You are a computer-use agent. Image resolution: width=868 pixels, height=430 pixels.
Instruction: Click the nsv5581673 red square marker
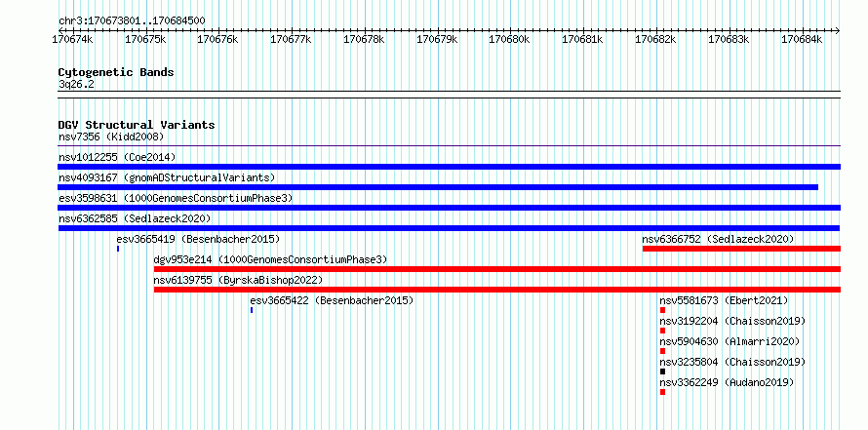pyautogui.click(x=662, y=310)
